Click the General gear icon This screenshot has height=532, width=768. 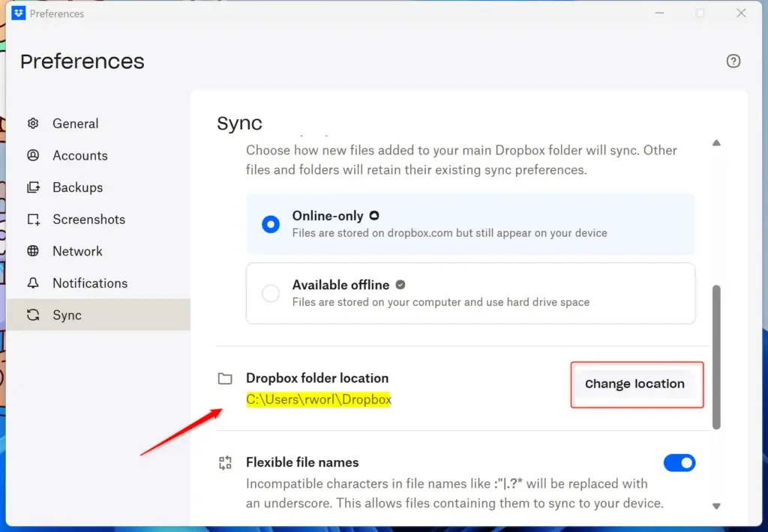[33, 124]
